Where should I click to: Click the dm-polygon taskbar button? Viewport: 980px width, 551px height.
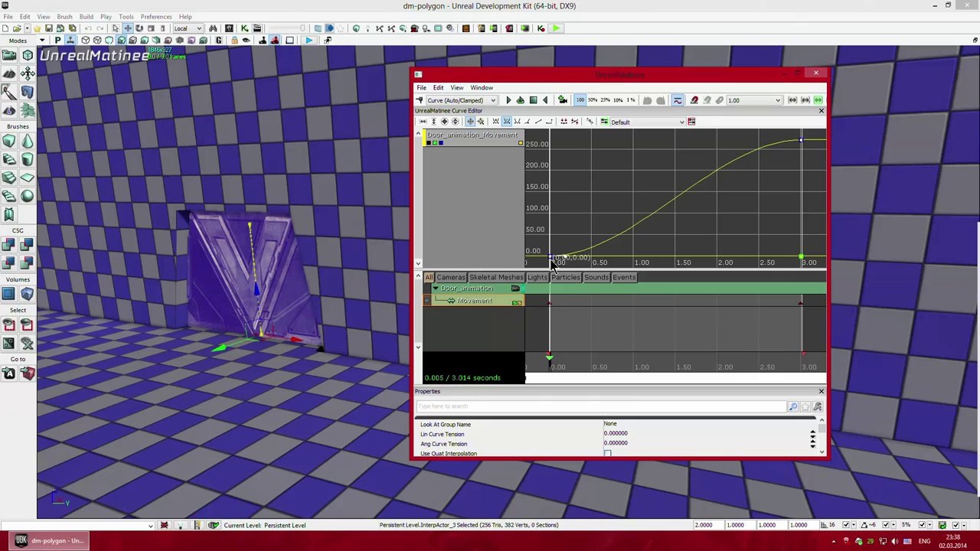pyautogui.click(x=50, y=541)
